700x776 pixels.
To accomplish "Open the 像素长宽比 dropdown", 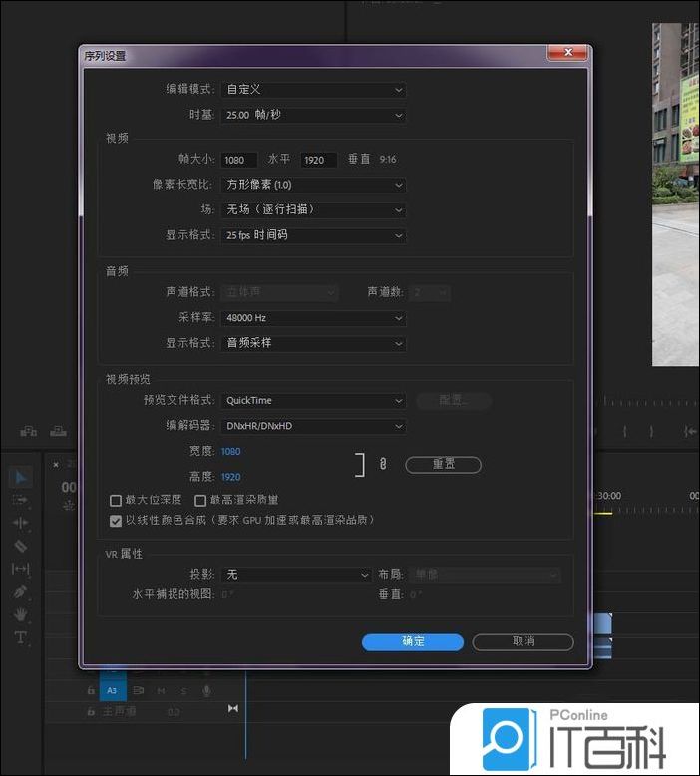I will (314, 185).
